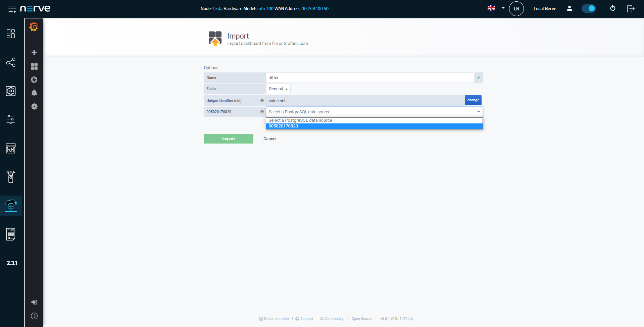Viewport: 644px width, 327px height.
Task: Open the Grafana home via the Grafana logo
Action: point(34,27)
